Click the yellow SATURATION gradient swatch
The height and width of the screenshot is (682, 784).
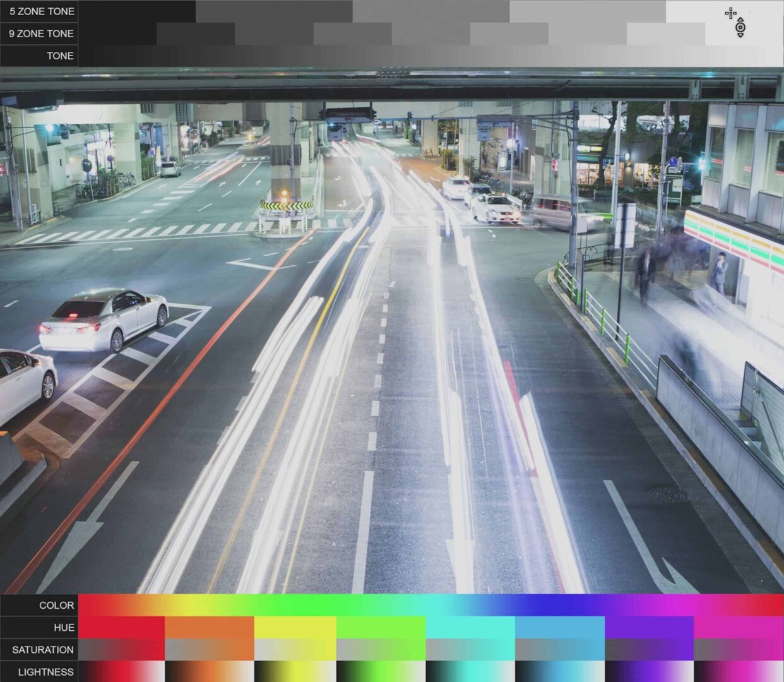pyautogui.click(x=295, y=649)
